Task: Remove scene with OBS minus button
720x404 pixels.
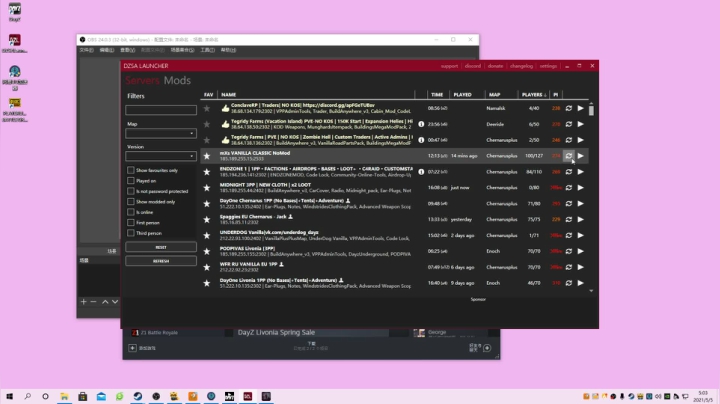Action: coord(94,302)
